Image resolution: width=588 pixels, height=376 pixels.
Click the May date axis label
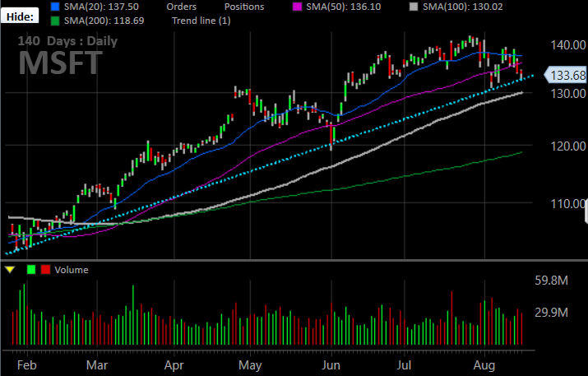250,365
